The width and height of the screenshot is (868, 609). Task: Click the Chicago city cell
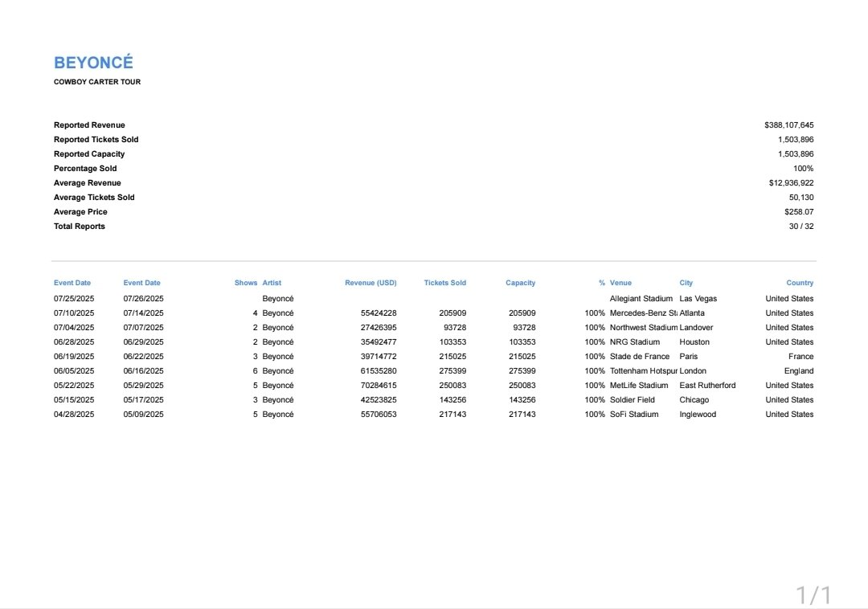[x=694, y=399]
